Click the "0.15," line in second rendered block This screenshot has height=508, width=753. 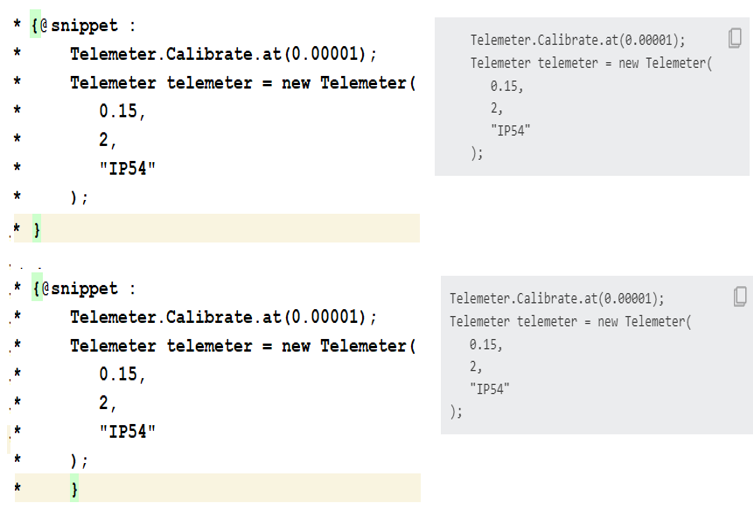(x=486, y=344)
